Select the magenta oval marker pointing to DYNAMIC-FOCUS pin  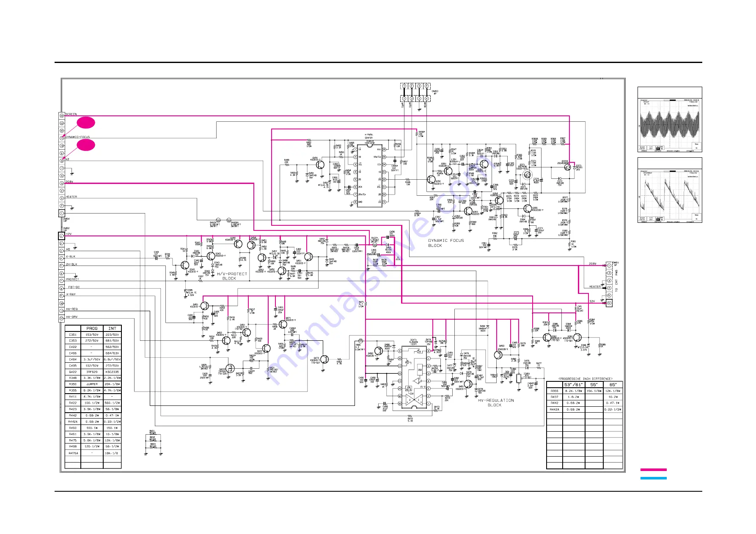[86, 123]
